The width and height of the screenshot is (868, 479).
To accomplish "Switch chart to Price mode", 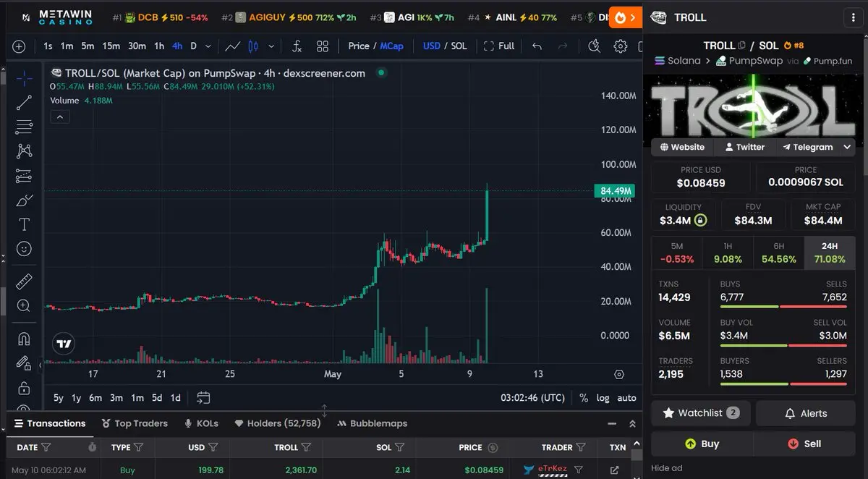I will point(359,46).
